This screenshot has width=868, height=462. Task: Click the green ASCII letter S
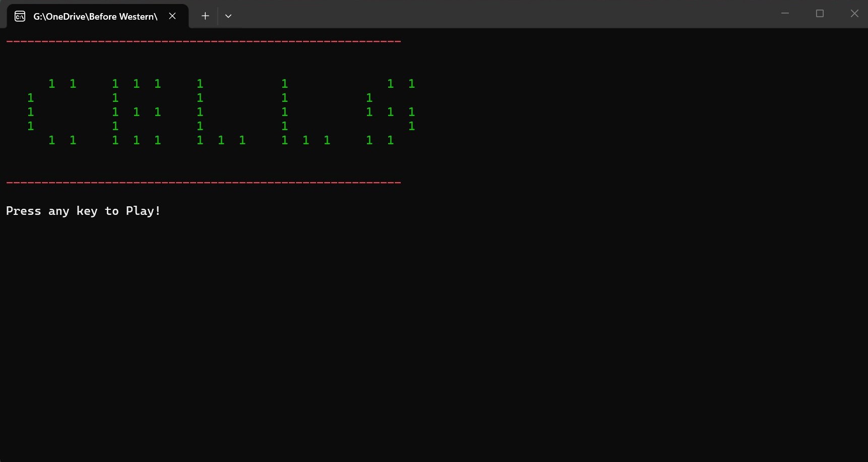tap(391, 112)
